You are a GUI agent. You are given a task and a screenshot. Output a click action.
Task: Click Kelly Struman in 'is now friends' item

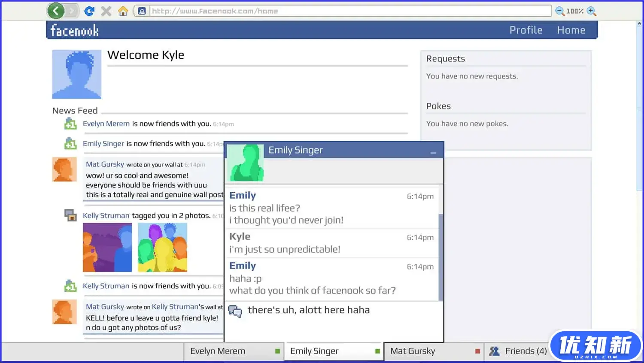(x=106, y=286)
